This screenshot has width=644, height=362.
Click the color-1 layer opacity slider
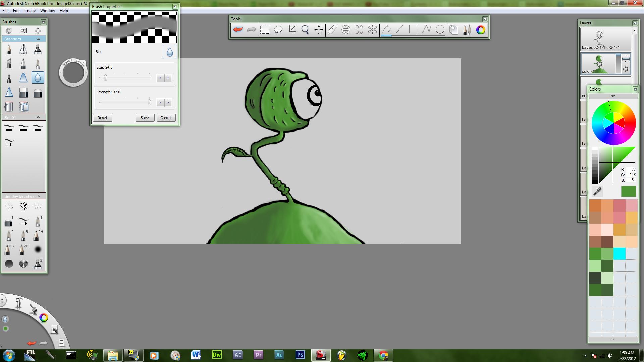pyautogui.click(x=619, y=63)
